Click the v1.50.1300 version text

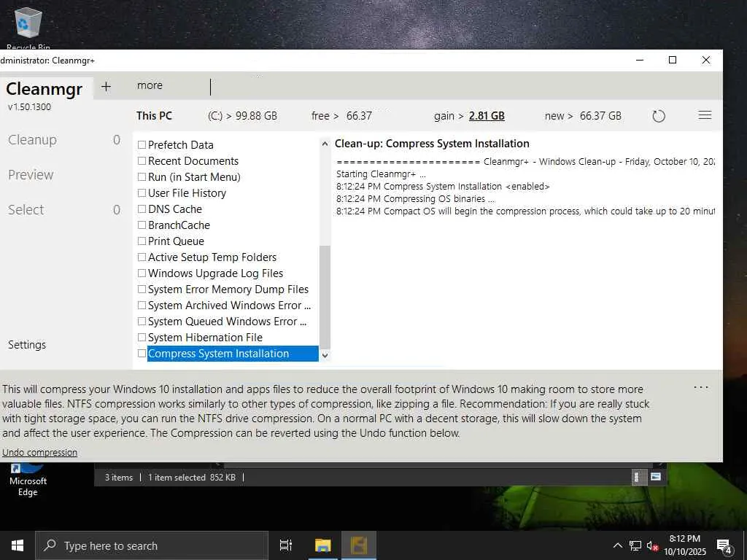coord(29,106)
